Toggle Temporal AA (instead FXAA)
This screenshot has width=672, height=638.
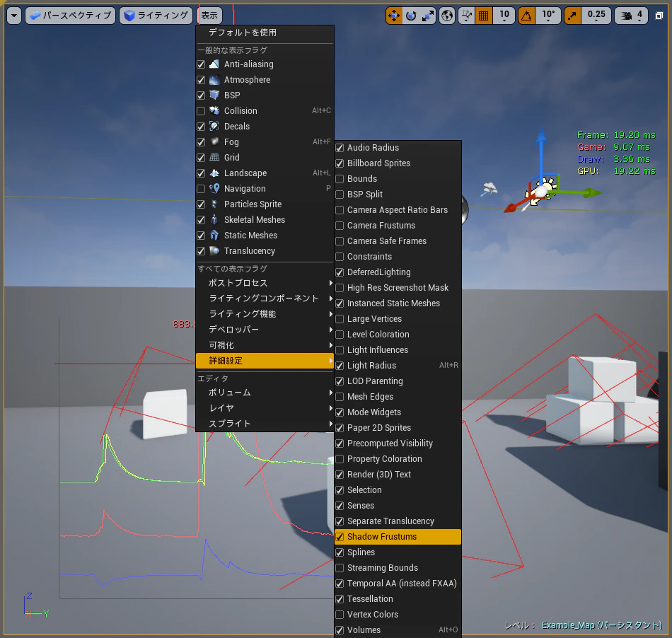click(x=398, y=584)
